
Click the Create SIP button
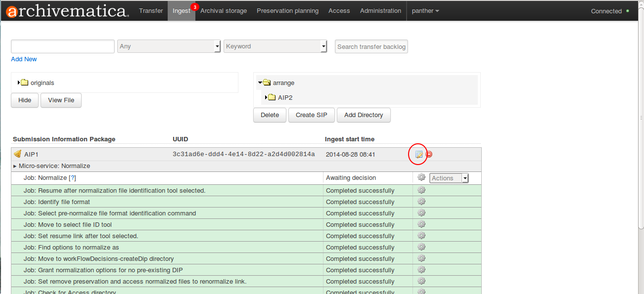311,115
